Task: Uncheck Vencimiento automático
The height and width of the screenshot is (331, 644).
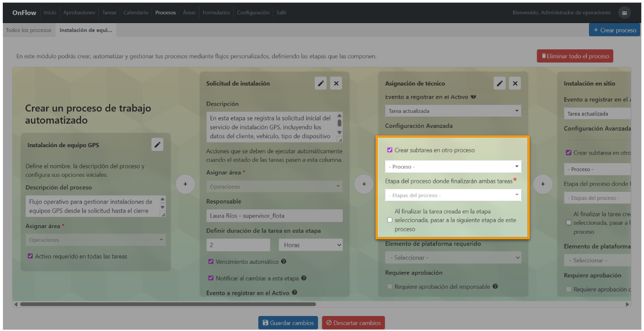Action: click(x=211, y=261)
